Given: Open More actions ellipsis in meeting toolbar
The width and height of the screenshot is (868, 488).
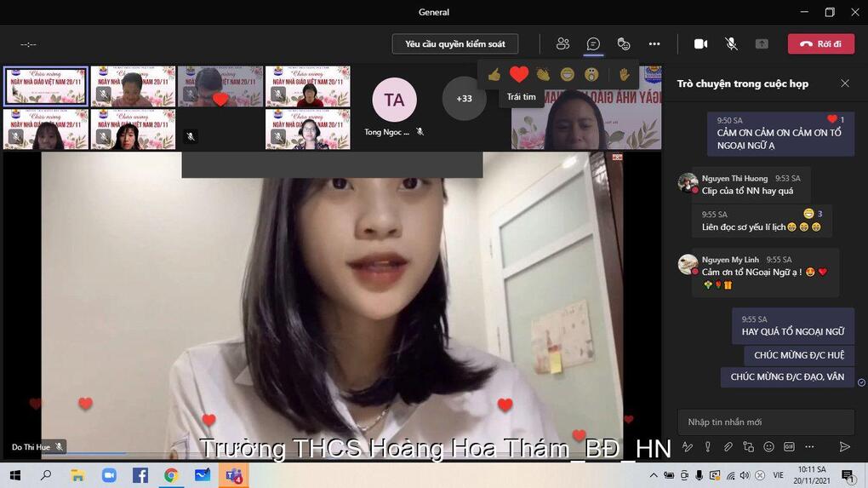Looking at the screenshot, I should point(654,43).
